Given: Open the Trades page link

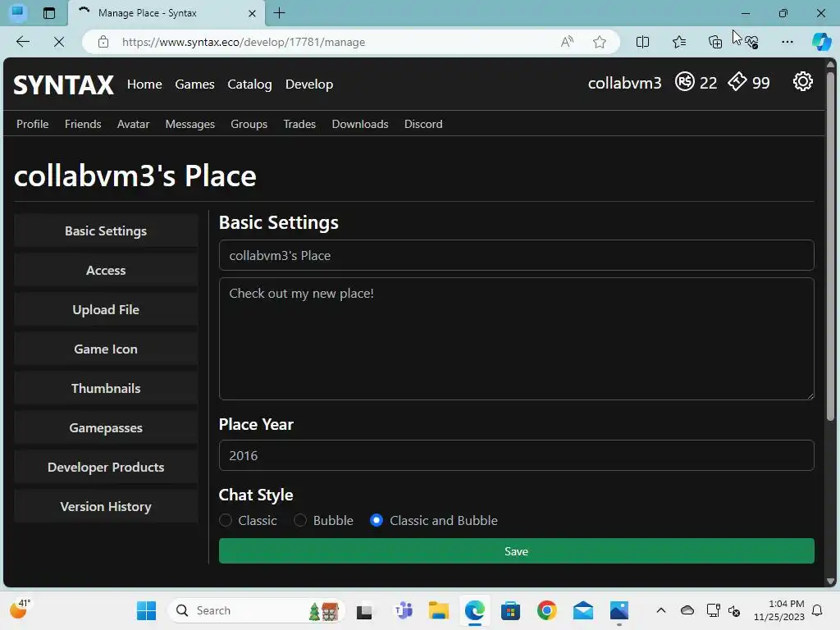Looking at the screenshot, I should point(299,124).
